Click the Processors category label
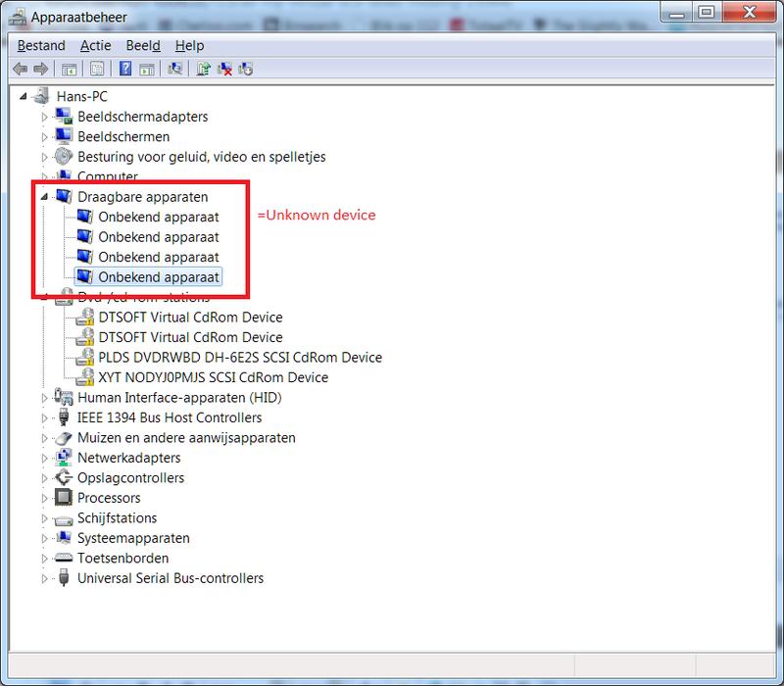 (109, 498)
